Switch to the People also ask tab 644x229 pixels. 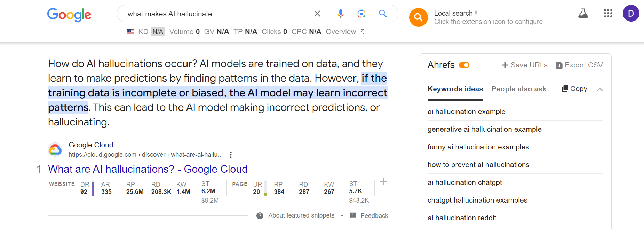point(519,89)
